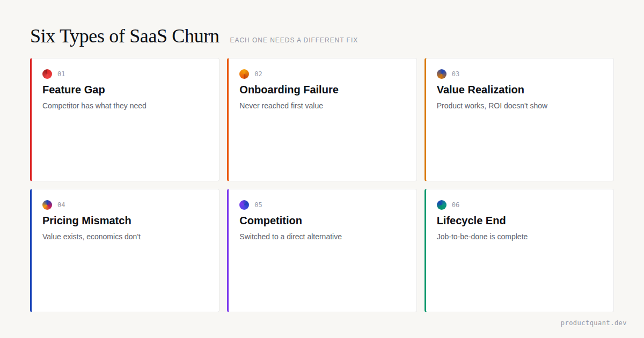Select the Feature Gap heading
This screenshot has width=644, height=338.
pos(74,90)
